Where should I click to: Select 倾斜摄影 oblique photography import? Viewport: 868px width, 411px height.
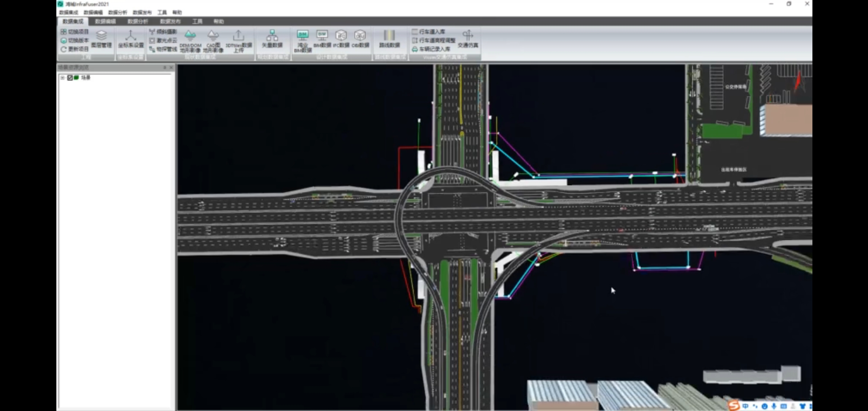tap(163, 32)
